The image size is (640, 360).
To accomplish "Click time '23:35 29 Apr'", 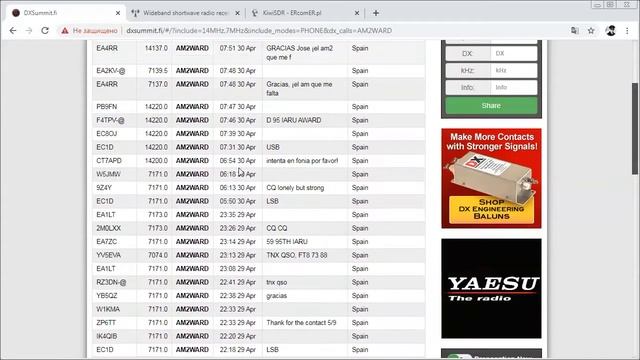I will click(238, 215).
